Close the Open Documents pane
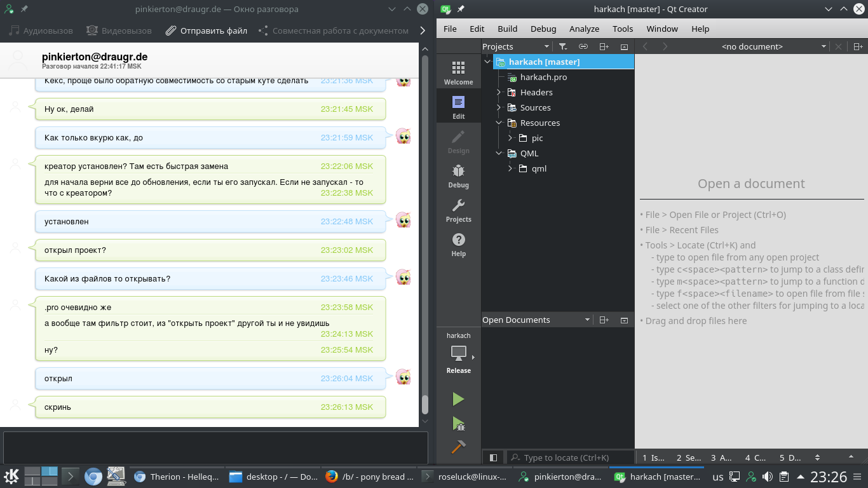 (624, 320)
